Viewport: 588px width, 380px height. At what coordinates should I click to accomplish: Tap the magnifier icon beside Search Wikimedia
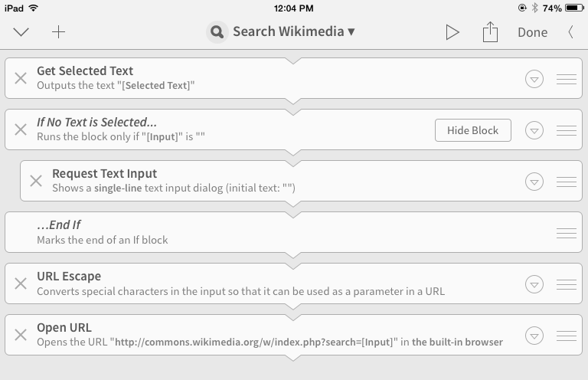click(x=217, y=32)
